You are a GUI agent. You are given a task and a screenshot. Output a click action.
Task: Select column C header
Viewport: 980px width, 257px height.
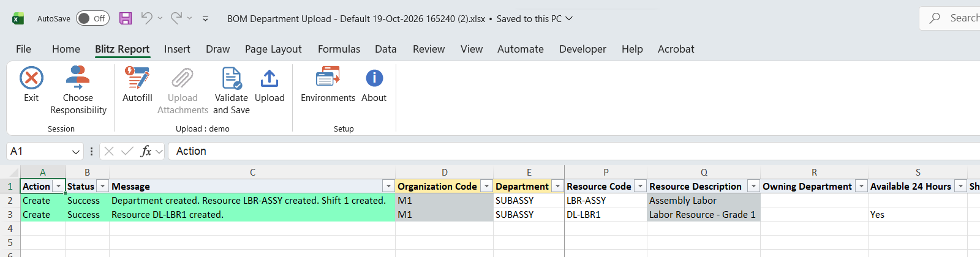click(252, 173)
